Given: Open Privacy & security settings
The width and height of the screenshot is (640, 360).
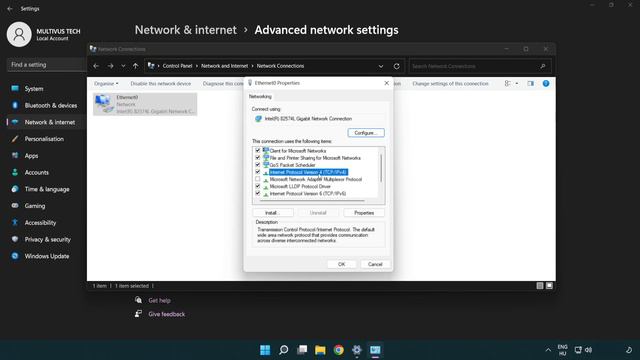Looking at the screenshot, I should point(47,239).
